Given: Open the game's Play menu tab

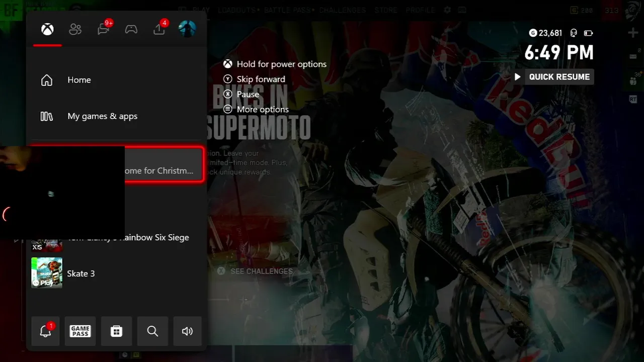Looking at the screenshot, I should [201, 10].
